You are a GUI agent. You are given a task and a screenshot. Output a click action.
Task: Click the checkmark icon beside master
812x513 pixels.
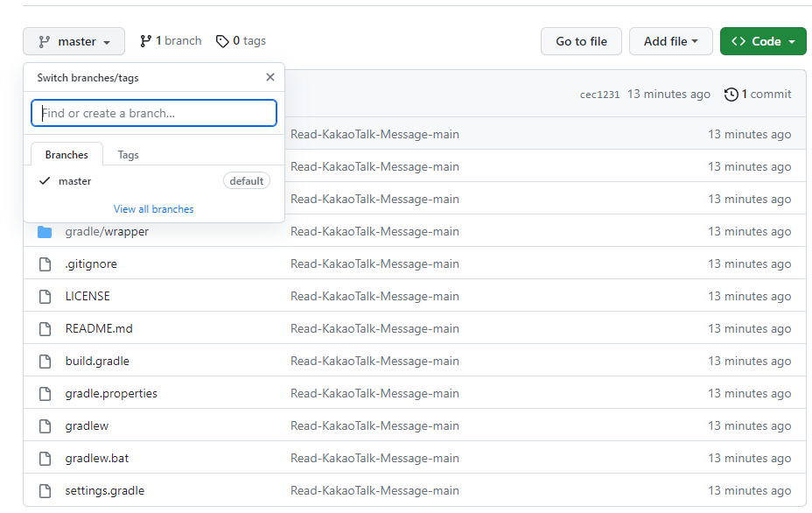pos(45,181)
